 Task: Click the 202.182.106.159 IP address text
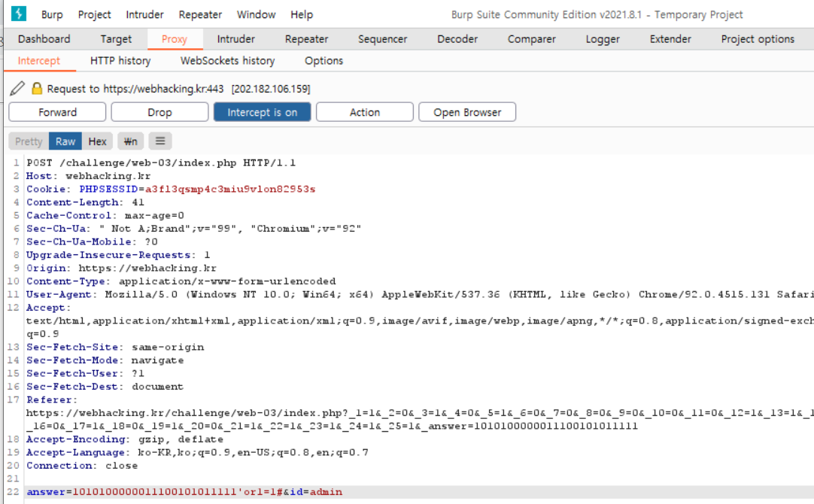pos(271,89)
